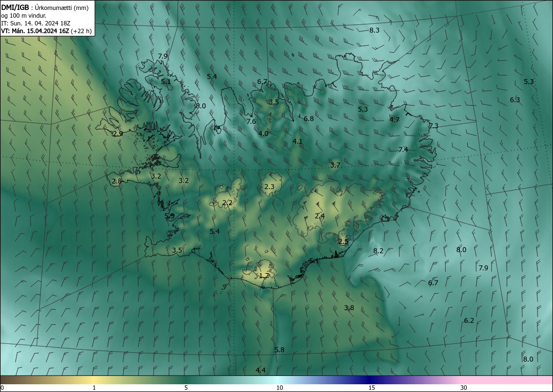Select the 'IT: Sun. 14. 04. 2024 18Z' line

[x=35, y=23]
